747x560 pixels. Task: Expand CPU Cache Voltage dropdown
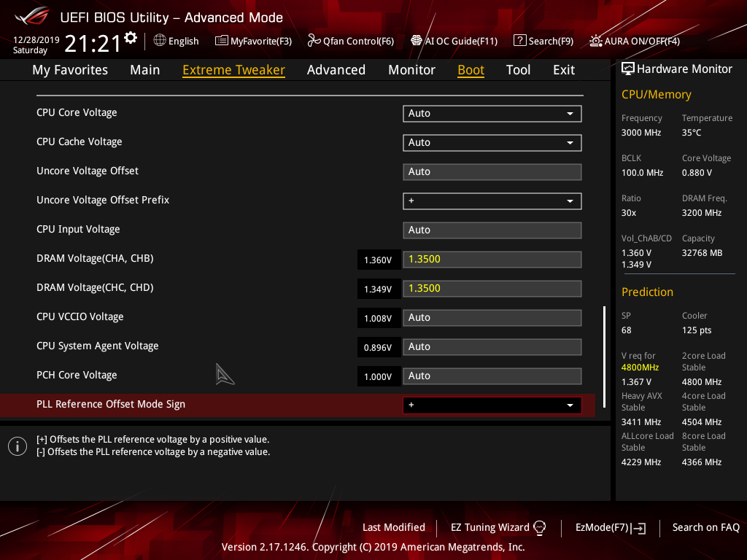point(492,142)
